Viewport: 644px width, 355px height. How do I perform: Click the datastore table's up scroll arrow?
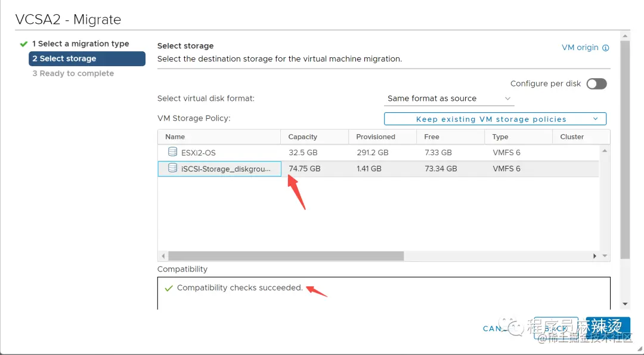pos(604,151)
